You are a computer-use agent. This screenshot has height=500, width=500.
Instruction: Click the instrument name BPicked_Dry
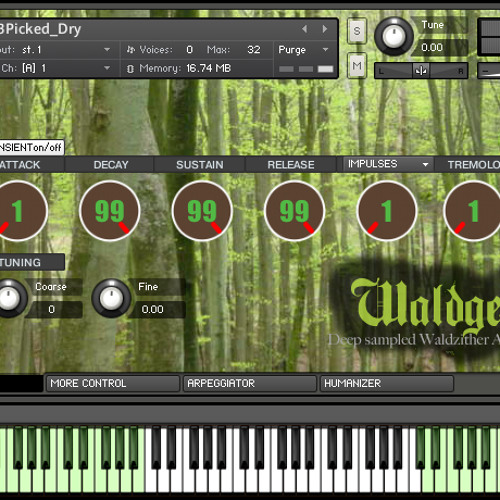(x=40, y=29)
